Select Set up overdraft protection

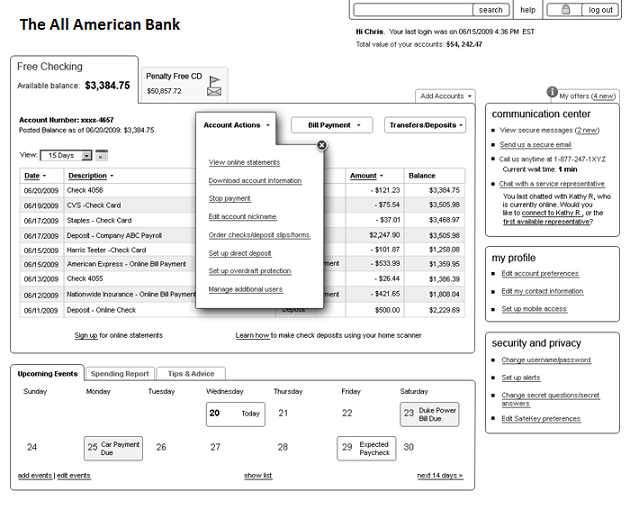click(250, 270)
